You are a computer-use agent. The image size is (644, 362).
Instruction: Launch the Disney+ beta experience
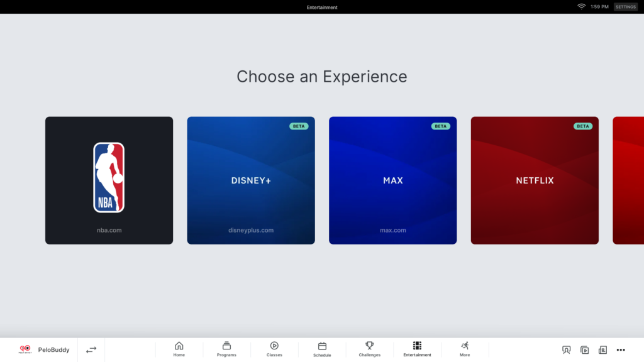click(x=251, y=180)
